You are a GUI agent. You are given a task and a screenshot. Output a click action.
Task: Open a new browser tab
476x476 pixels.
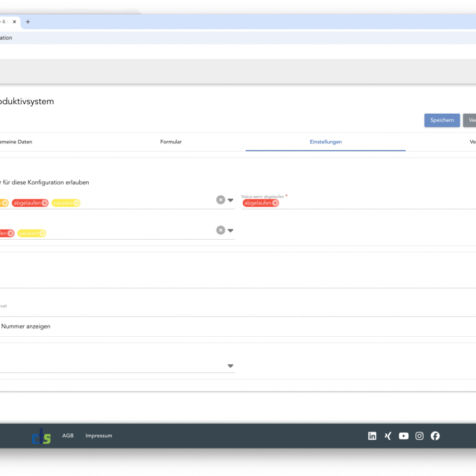(27, 22)
